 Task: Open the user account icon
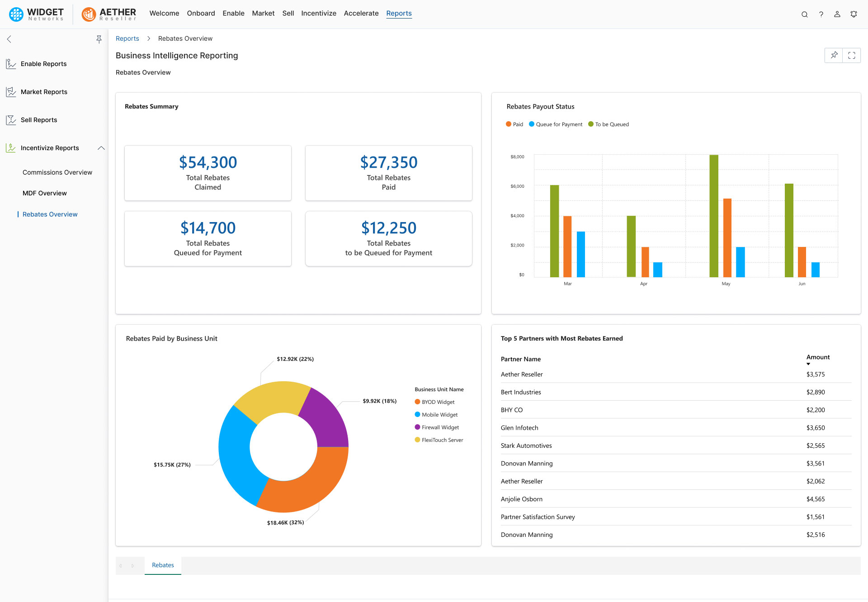[x=837, y=14]
